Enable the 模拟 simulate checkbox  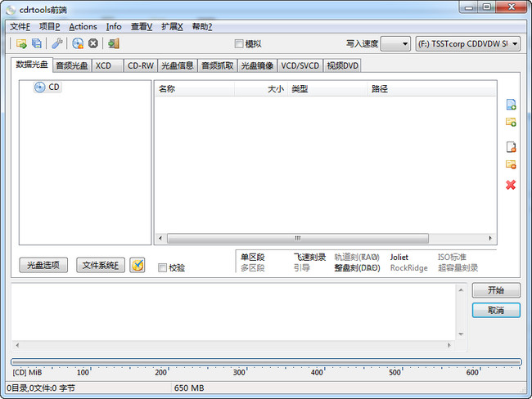click(x=239, y=43)
